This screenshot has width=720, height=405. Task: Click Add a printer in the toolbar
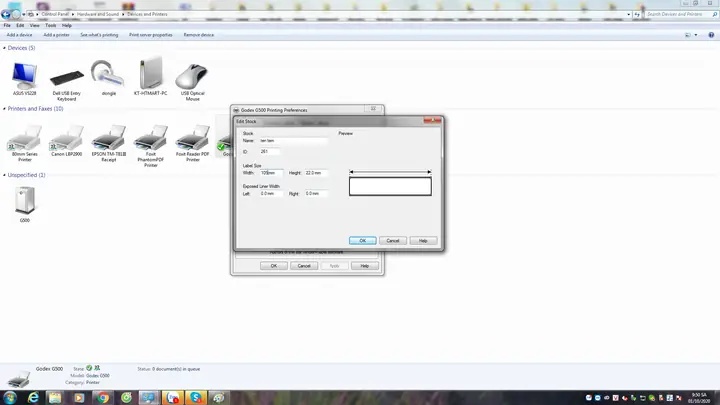tap(56, 35)
